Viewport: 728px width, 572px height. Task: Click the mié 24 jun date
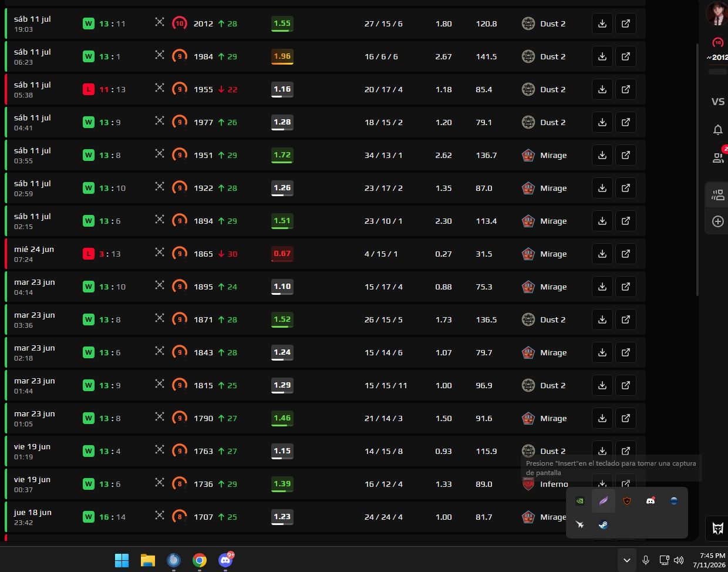tap(34, 249)
